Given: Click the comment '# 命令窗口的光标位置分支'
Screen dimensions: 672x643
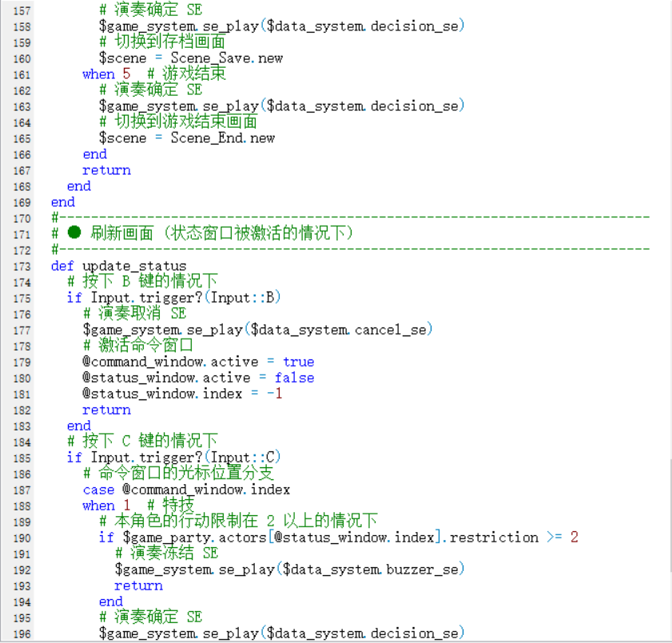Looking at the screenshot, I should pos(178,474).
